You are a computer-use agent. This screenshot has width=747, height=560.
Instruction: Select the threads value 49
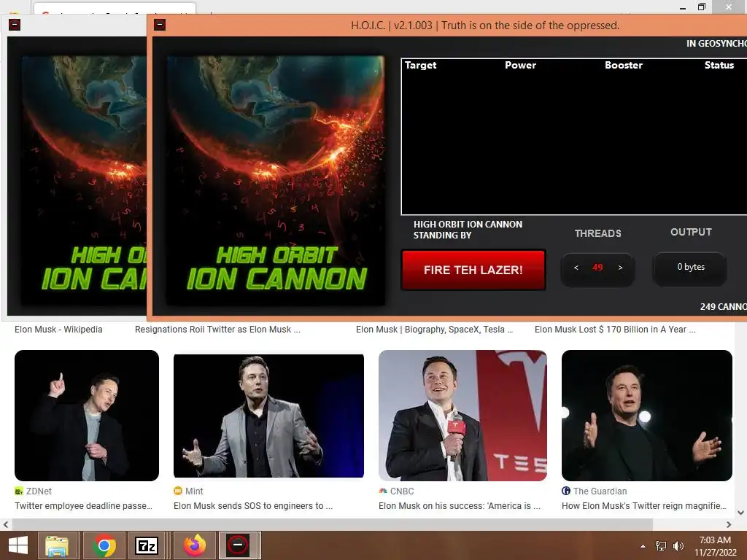point(598,267)
